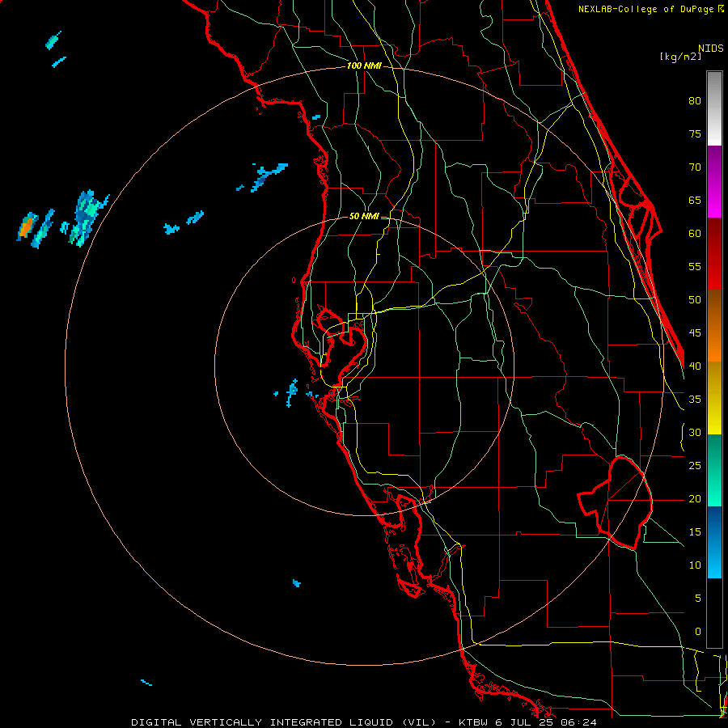Click the NIDS label above the scale

click(x=711, y=49)
